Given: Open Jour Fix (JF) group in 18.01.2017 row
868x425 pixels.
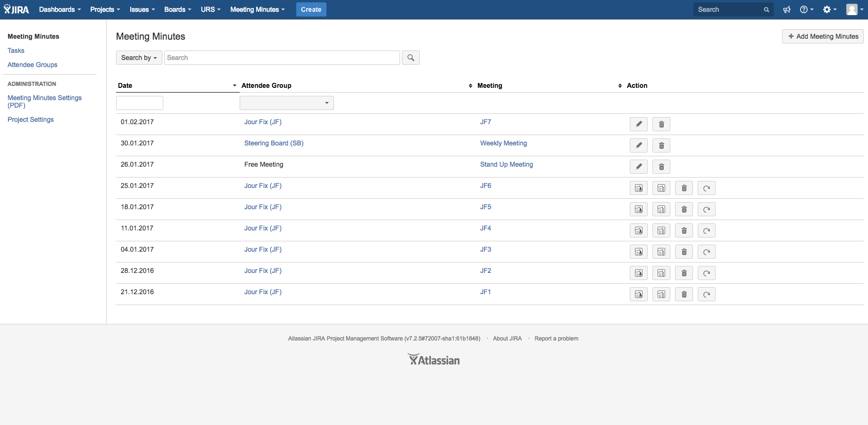Looking at the screenshot, I should point(263,207).
